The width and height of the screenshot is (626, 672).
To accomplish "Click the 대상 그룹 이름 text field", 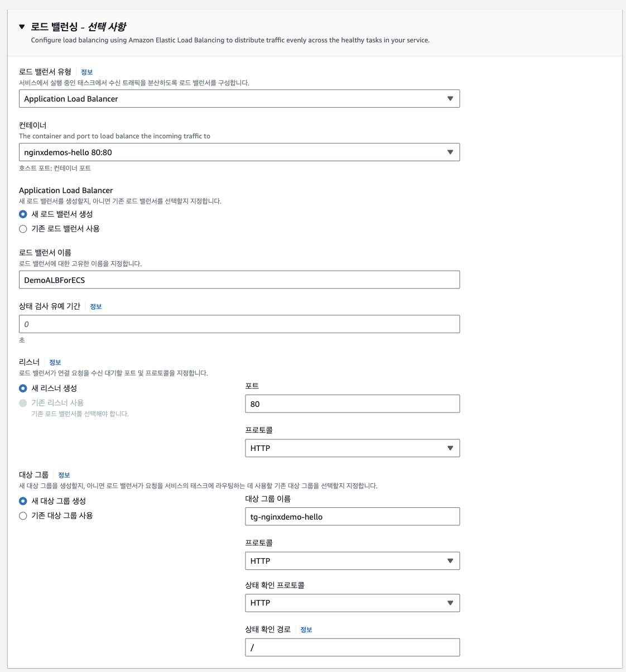I will [352, 516].
